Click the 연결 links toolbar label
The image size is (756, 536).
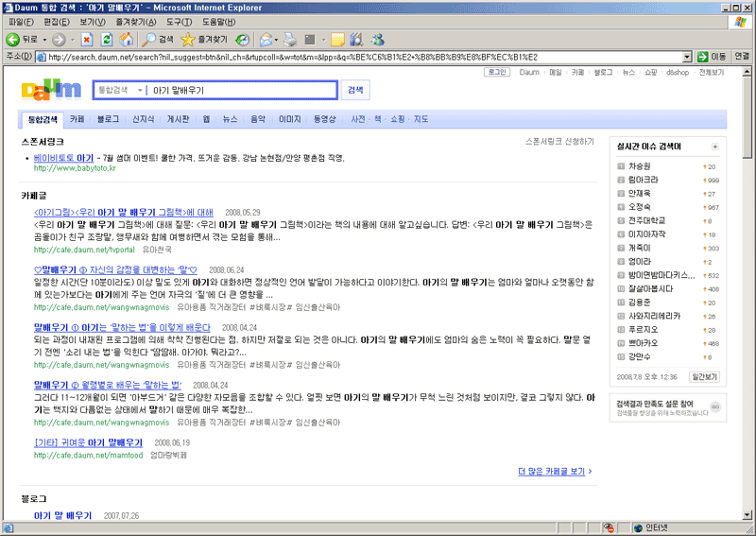tap(742, 57)
